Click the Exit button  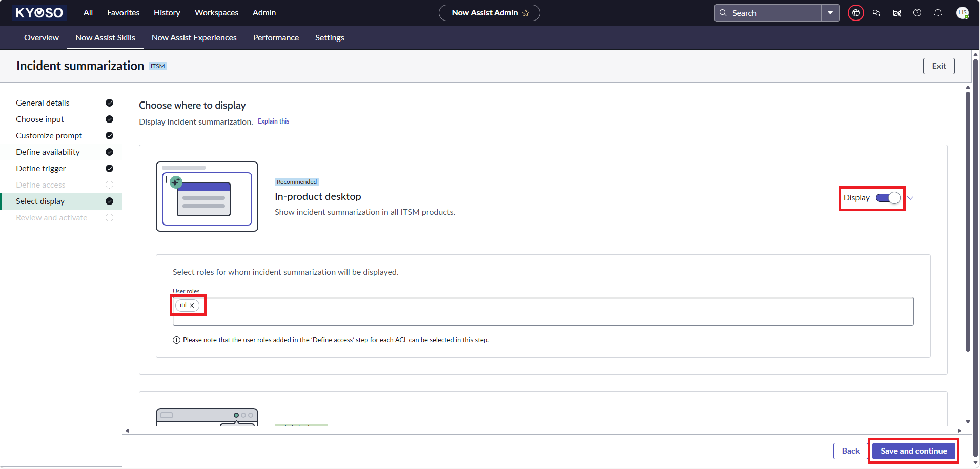[x=939, y=66]
